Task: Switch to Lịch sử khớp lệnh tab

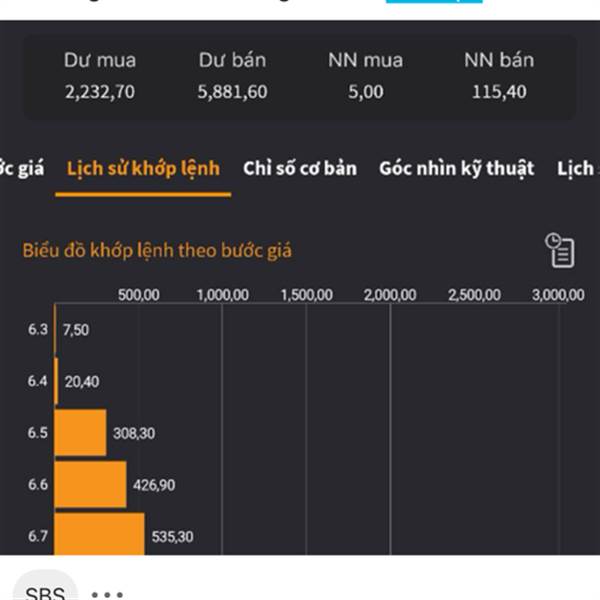Action: 143,168
